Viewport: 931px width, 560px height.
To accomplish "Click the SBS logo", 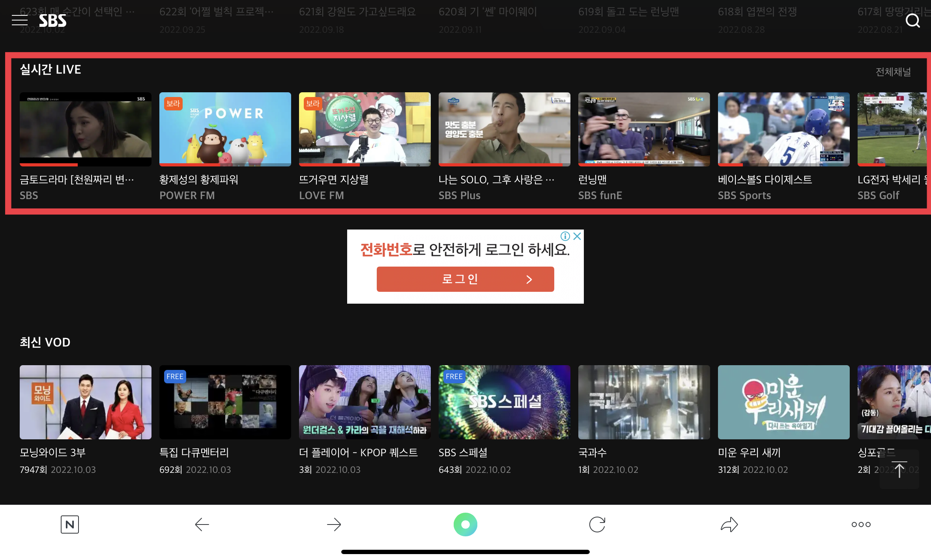I will click(x=52, y=20).
